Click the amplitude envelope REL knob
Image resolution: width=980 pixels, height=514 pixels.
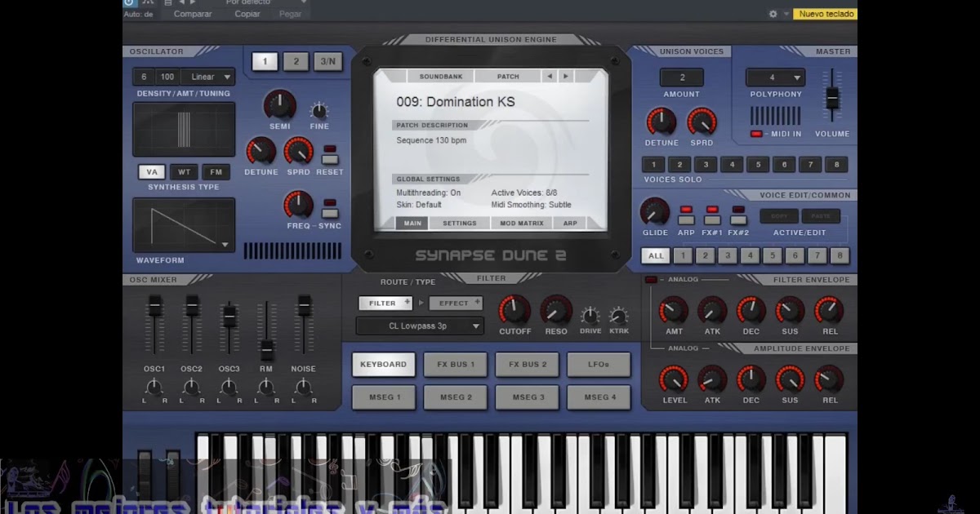829,379
